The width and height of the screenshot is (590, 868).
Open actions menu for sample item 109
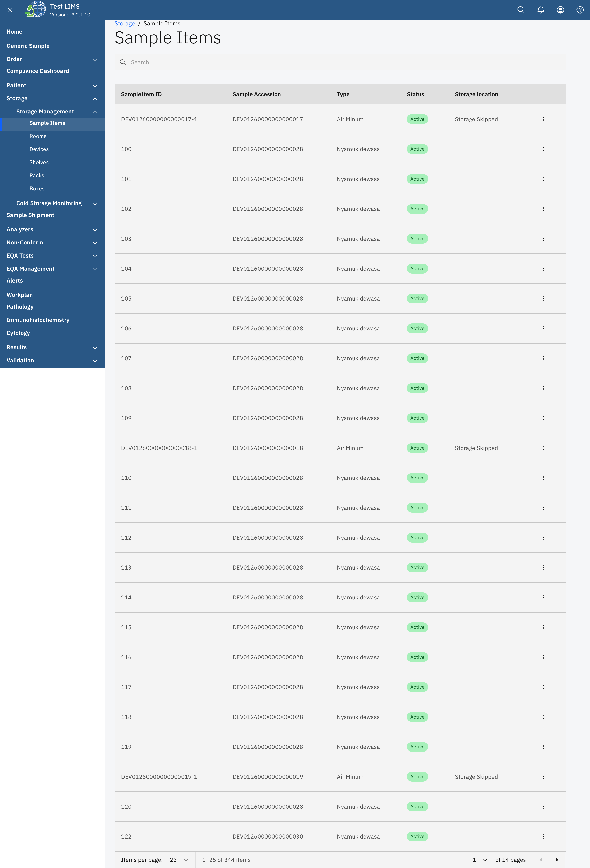543,418
